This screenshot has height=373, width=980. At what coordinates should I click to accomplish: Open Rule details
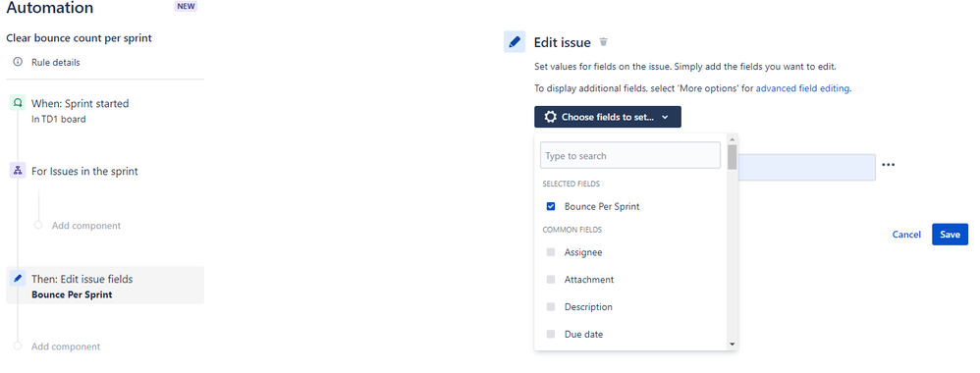point(56,63)
